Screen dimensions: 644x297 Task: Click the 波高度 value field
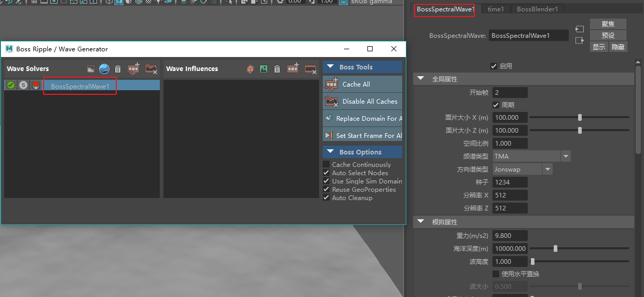tap(510, 261)
